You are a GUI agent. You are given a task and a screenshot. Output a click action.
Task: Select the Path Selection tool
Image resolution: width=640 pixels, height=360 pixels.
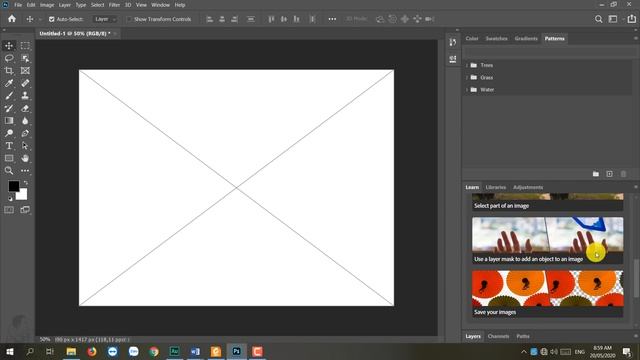click(25, 146)
